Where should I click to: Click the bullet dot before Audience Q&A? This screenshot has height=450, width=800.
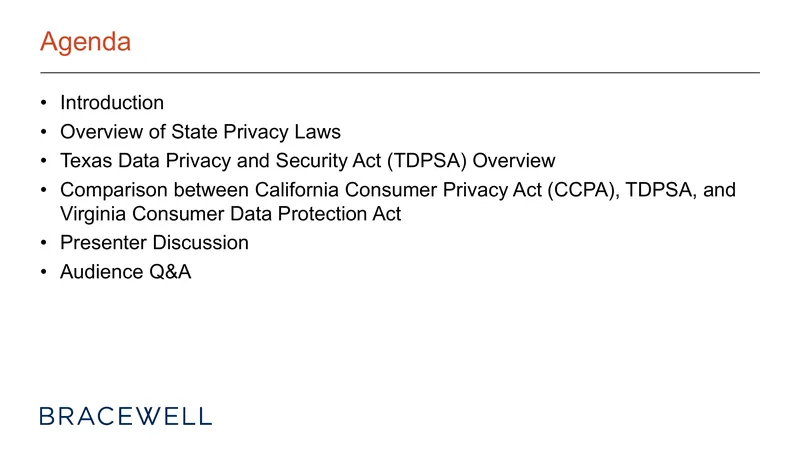click(44, 271)
